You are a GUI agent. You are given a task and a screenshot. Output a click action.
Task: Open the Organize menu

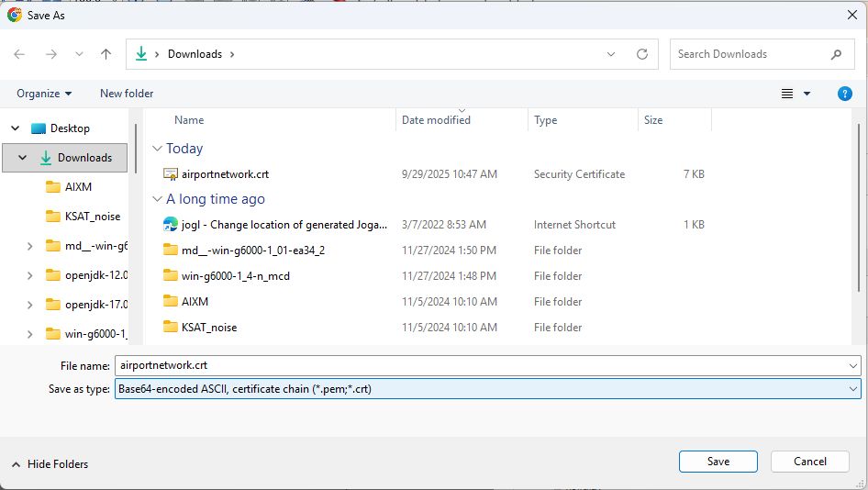[x=44, y=94]
